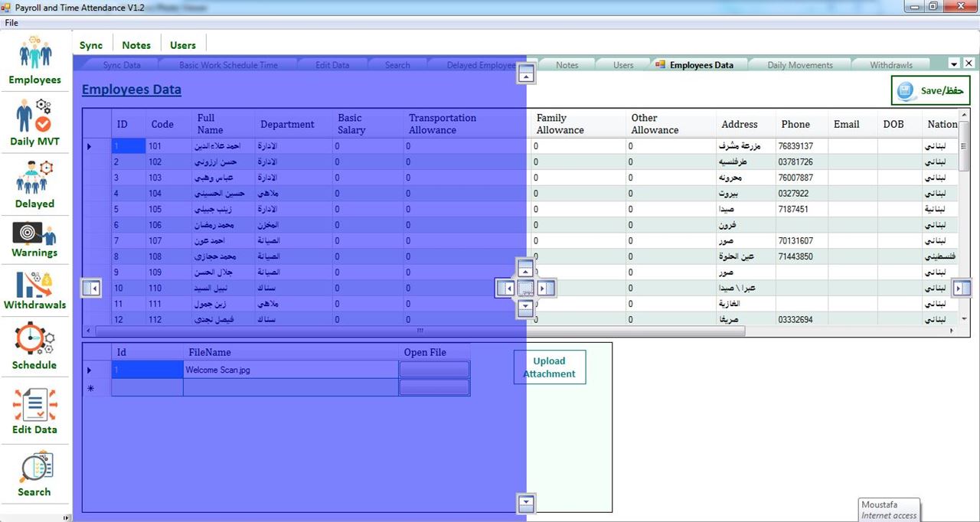Viewport: 980px width, 522px height.
Task: Click the center diamond dock-up arrow
Action: click(x=525, y=269)
